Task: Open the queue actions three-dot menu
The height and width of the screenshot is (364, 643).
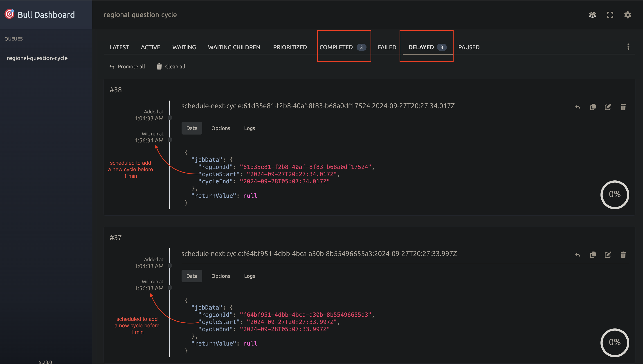Action: (628, 47)
